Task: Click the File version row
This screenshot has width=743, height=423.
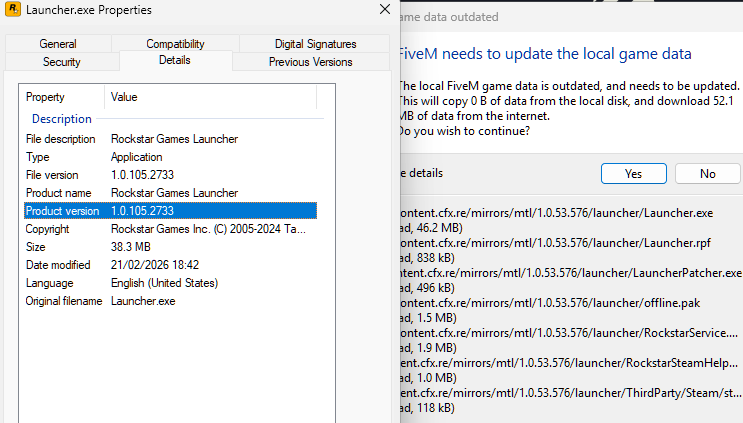Action: pyautogui.click(x=170, y=175)
